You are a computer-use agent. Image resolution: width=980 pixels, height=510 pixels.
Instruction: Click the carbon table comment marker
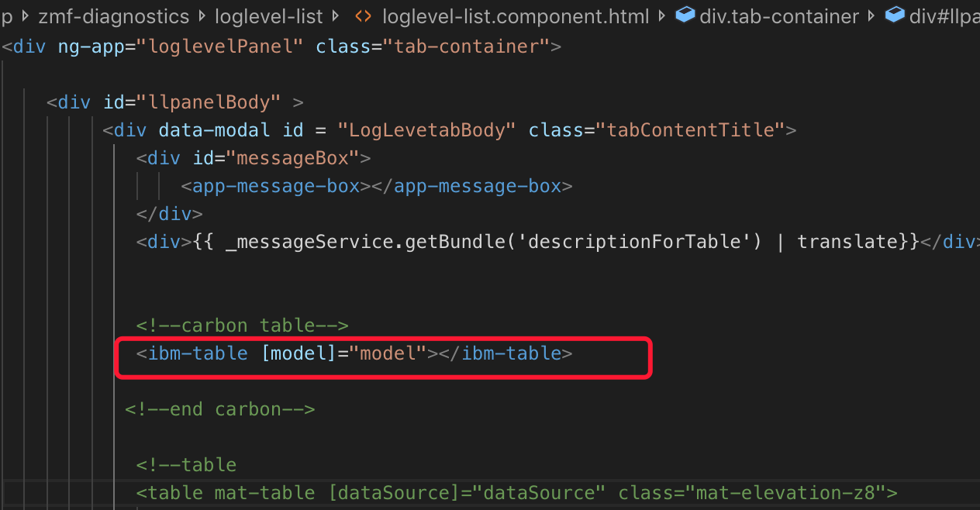tap(243, 325)
